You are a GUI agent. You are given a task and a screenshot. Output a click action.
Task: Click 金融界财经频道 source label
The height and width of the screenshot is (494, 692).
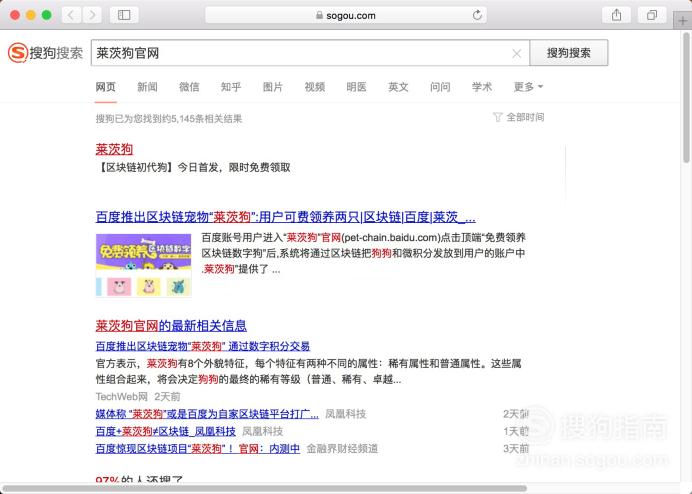point(342,449)
